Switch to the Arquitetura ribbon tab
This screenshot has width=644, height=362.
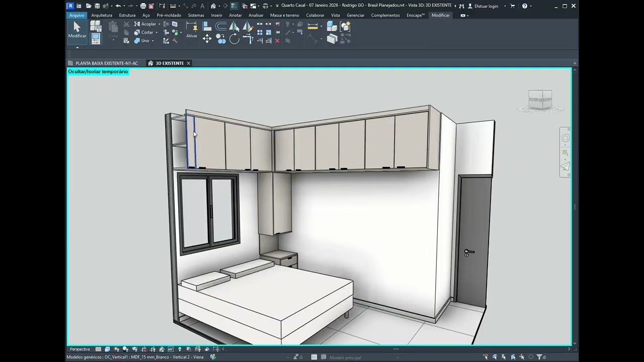click(102, 15)
